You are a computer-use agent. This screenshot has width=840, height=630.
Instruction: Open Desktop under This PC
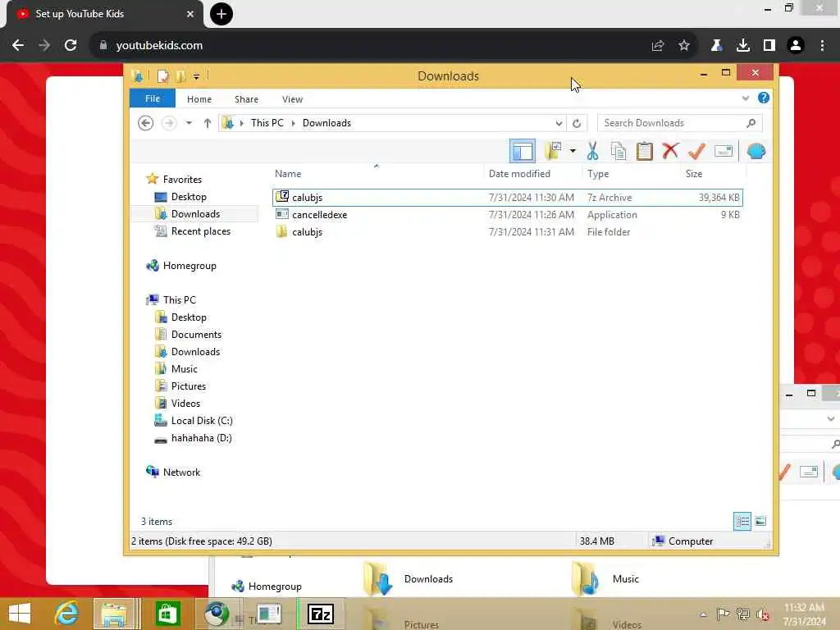[x=189, y=317]
